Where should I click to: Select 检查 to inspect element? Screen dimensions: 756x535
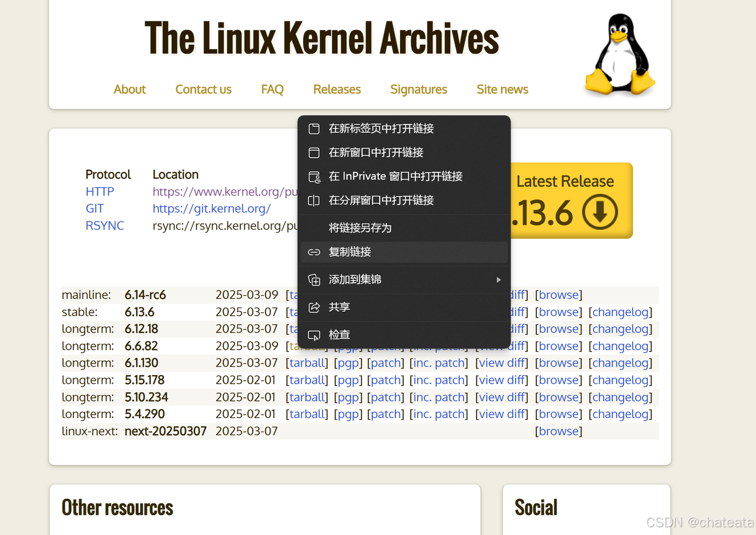(404, 335)
